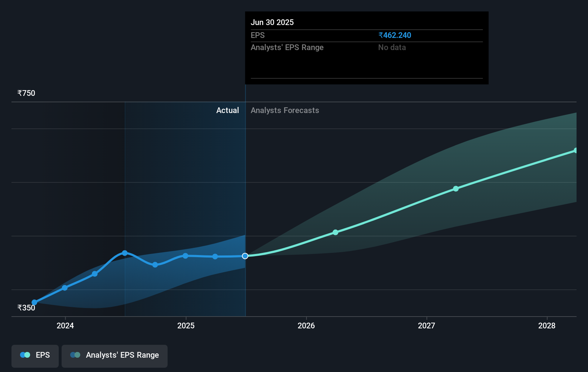
Task: Select the highlighted data point on the forecast boundary
Action: coord(245,256)
